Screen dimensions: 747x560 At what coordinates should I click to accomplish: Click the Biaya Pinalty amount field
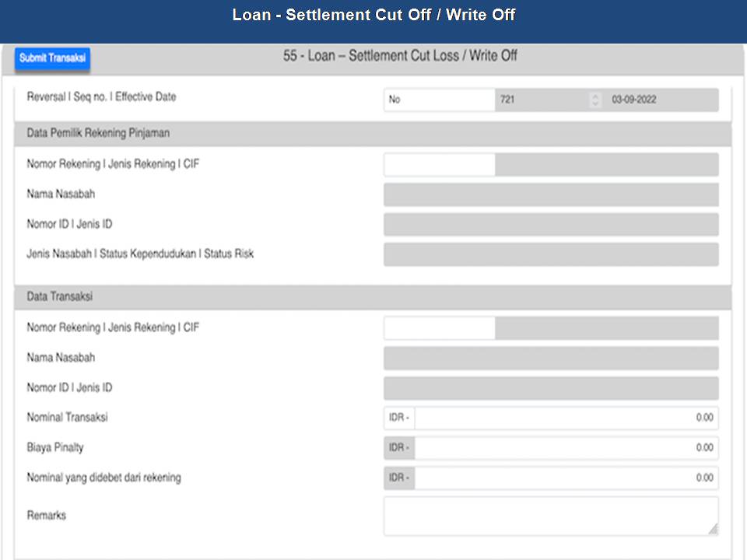[566, 448]
